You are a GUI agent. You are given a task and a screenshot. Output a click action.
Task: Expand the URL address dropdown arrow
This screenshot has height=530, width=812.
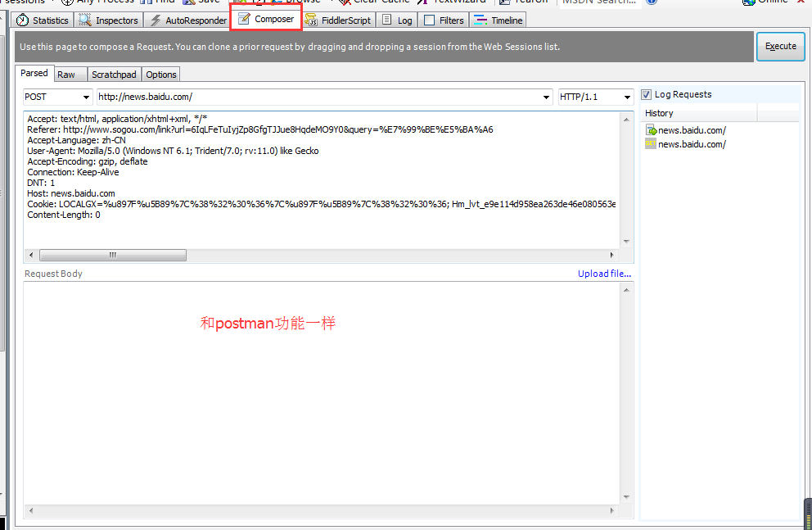[x=546, y=97]
